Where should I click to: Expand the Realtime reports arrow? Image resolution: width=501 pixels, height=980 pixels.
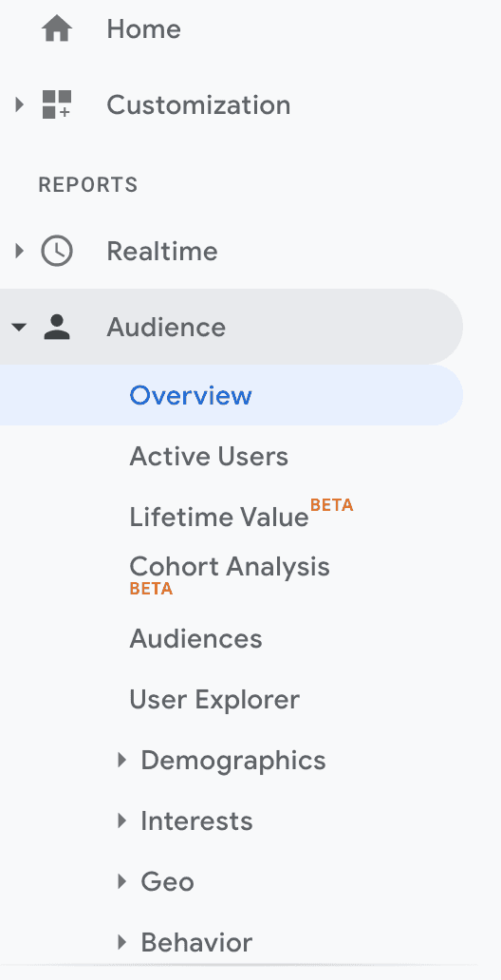click(x=19, y=252)
